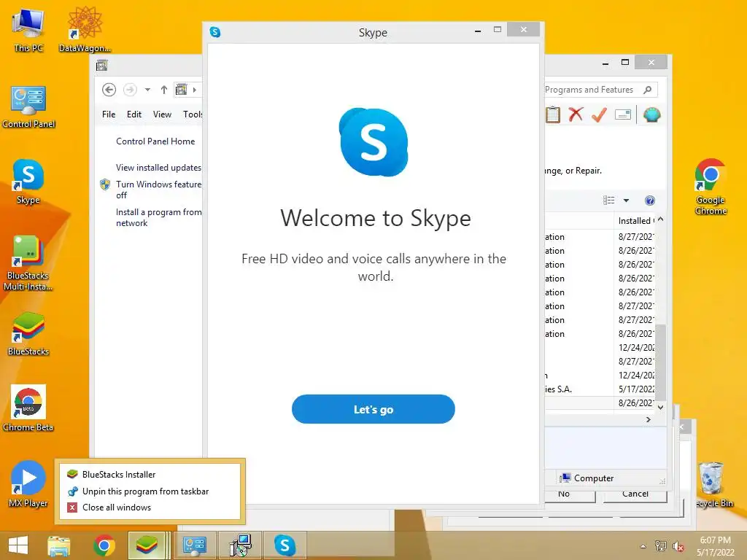Image resolution: width=747 pixels, height=560 pixels.
Task: Open Chrome Beta desktop shortcut
Action: pyautogui.click(x=28, y=408)
